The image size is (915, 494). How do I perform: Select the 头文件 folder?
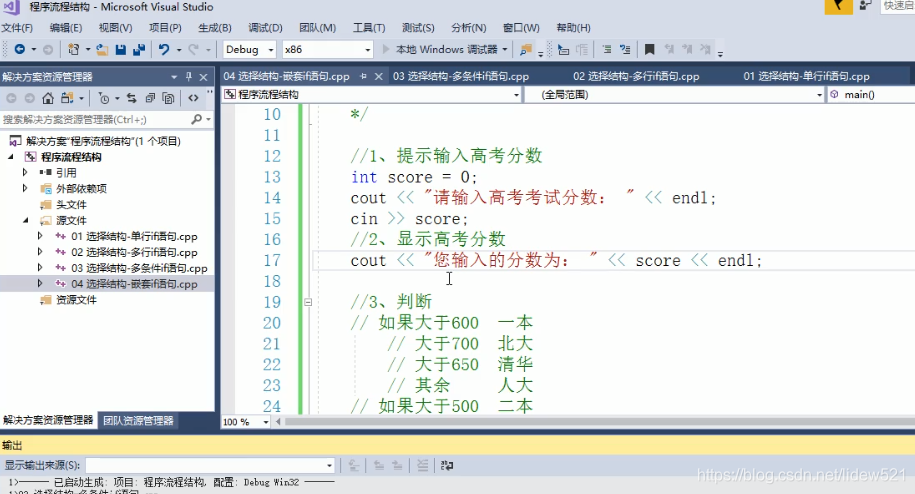tap(71, 204)
